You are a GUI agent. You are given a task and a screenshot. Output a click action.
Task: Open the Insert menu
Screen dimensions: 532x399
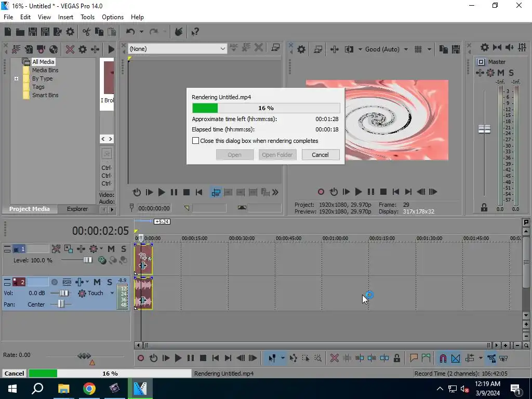click(65, 17)
